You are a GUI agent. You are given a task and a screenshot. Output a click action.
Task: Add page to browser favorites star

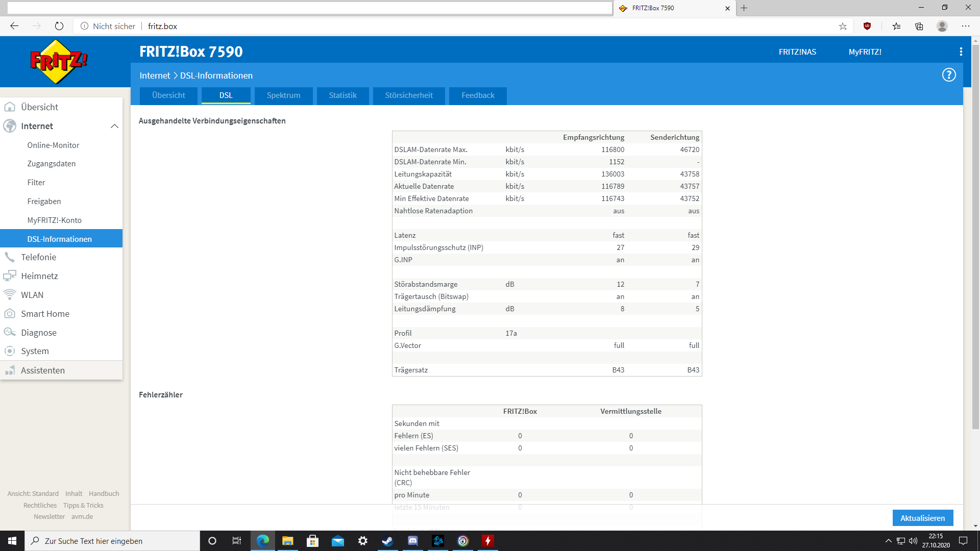click(843, 26)
